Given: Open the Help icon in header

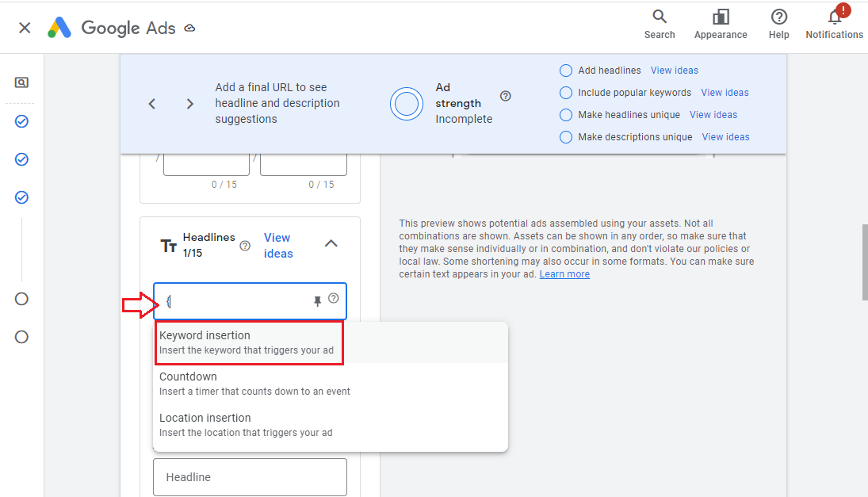Looking at the screenshot, I should pos(778,17).
